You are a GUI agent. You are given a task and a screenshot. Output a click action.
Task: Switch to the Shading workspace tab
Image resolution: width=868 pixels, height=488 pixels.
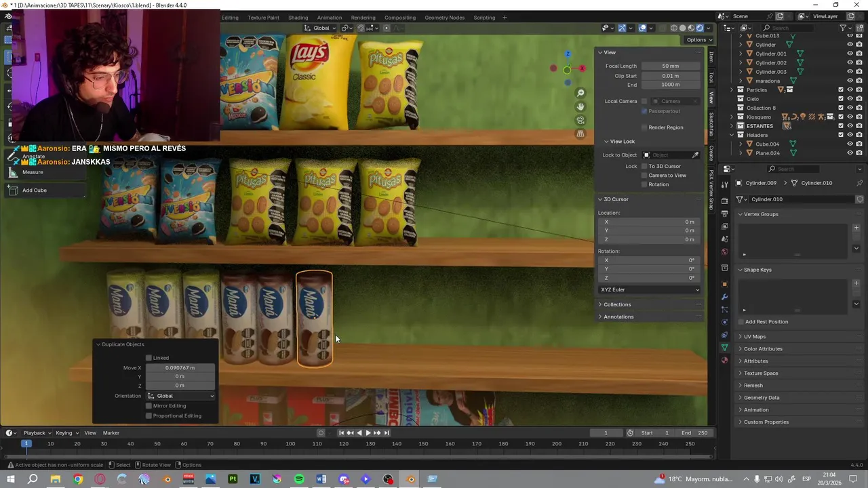click(298, 18)
